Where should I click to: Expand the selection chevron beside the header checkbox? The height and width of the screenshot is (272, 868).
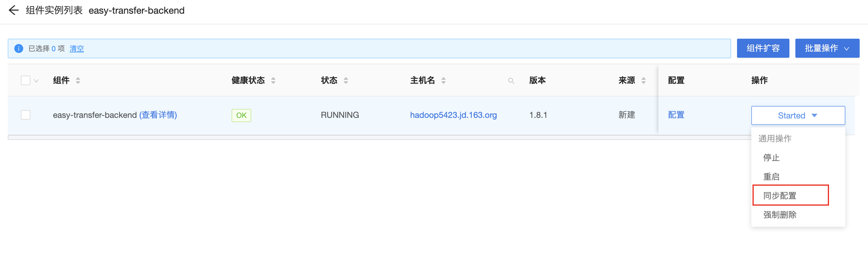pos(36,81)
